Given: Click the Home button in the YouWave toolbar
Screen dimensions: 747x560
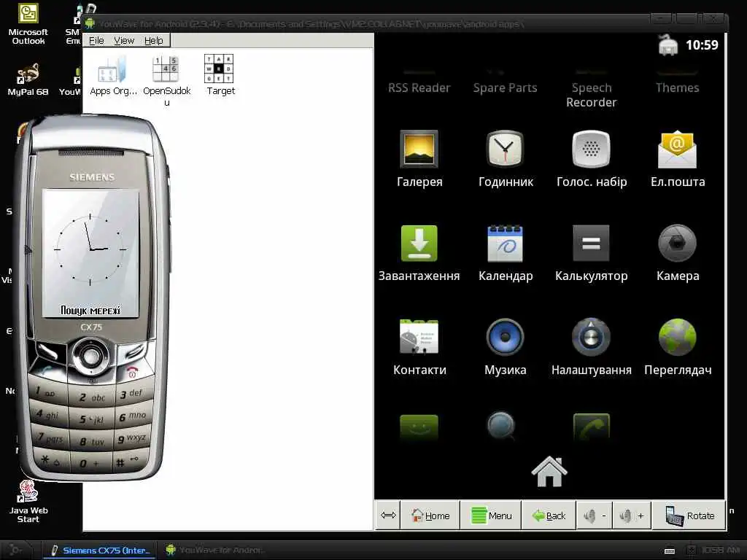Looking at the screenshot, I should coord(430,516).
